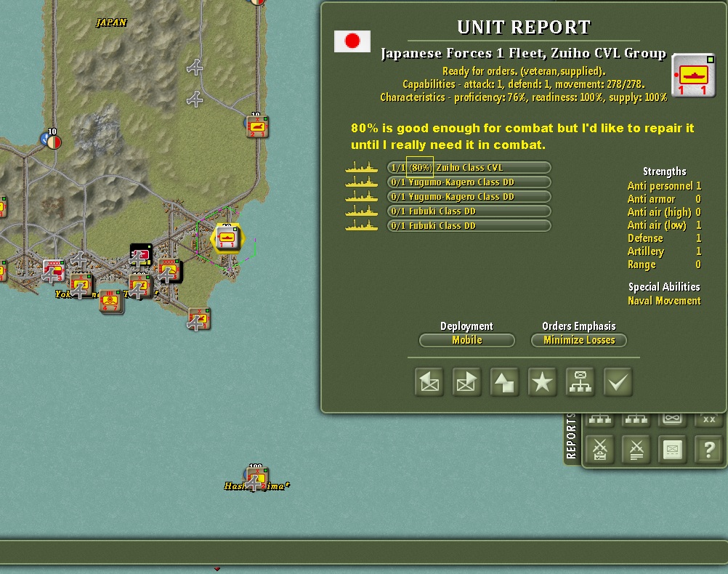Open the formation hierarchy chart icon in Unit Report
This screenshot has width=728, height=574.
[580, 381]
